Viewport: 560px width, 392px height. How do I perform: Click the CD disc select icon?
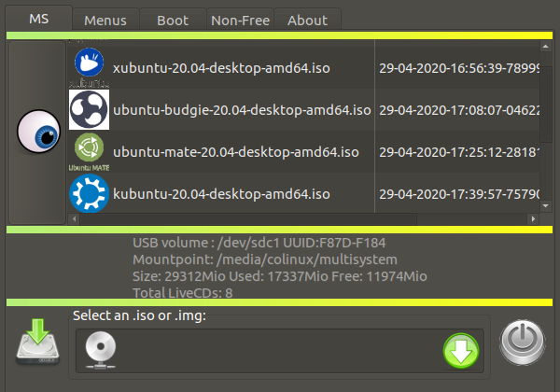coord(101,350)
